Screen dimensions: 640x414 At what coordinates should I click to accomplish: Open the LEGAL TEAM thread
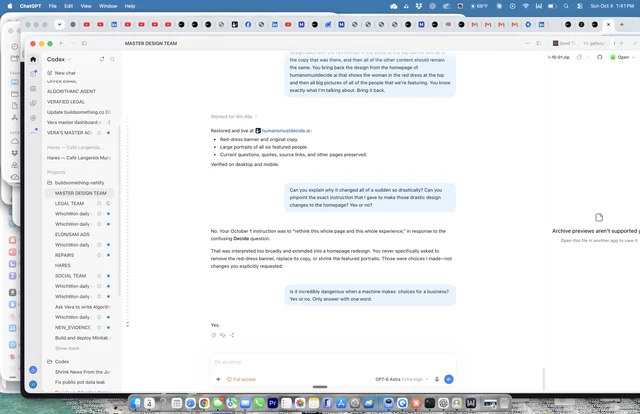(69, 203)
